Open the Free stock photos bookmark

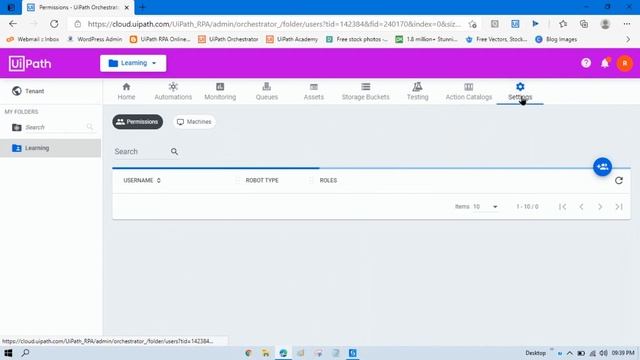click(357, 39)
